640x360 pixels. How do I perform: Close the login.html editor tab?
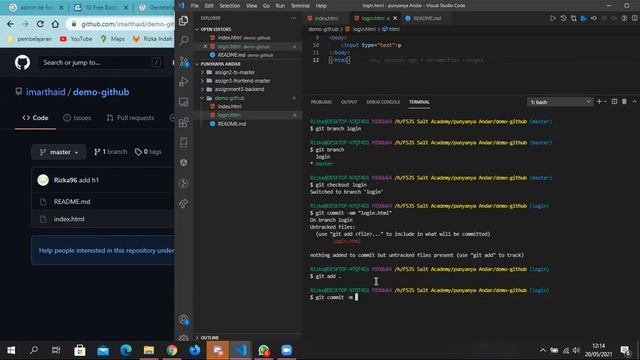pyautogui.click(x=395, y=18)
